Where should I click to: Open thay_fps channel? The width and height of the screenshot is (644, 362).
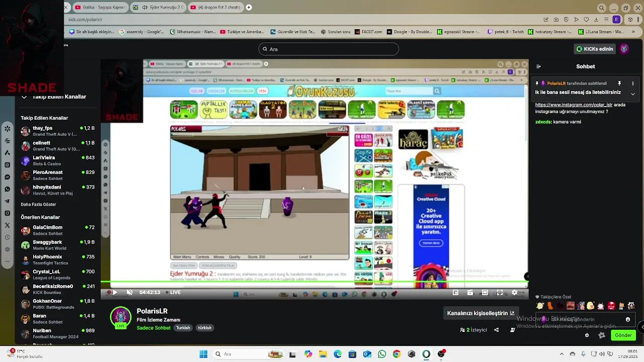57,131
